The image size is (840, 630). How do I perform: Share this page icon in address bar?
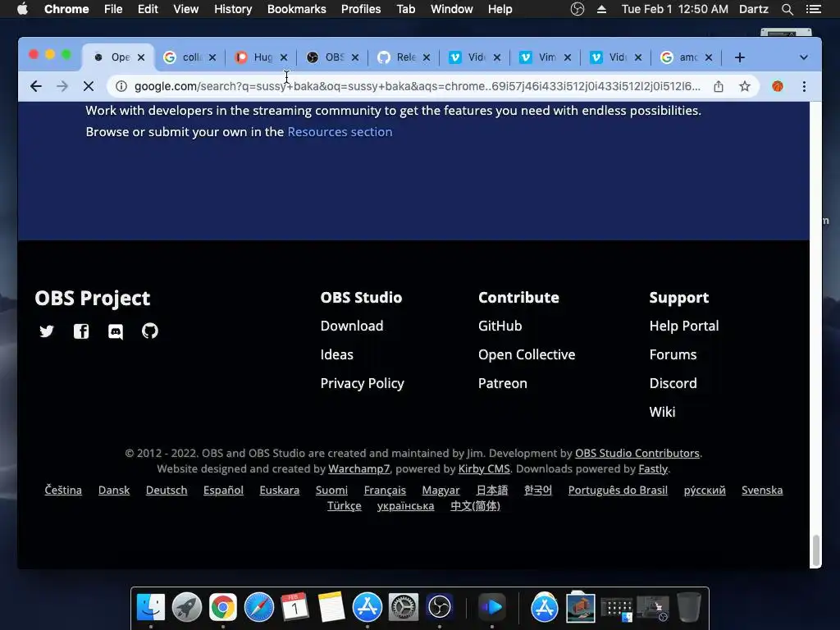tap(719, 86)
